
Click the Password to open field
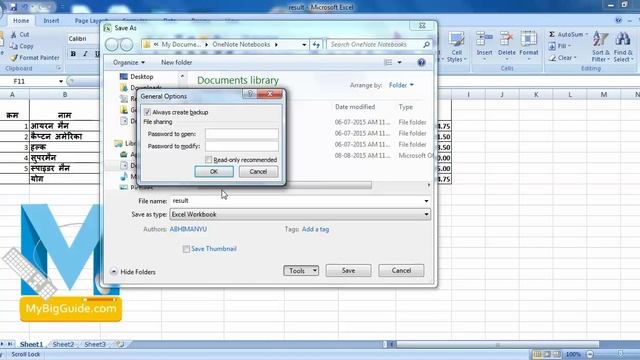[x=242, y=134]
